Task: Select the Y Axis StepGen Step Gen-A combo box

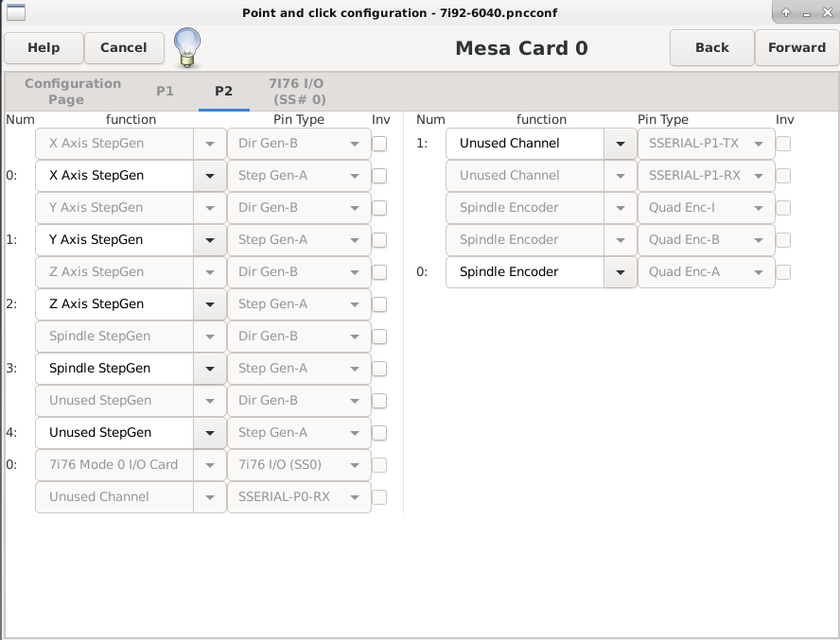Action: pos(131,240)
